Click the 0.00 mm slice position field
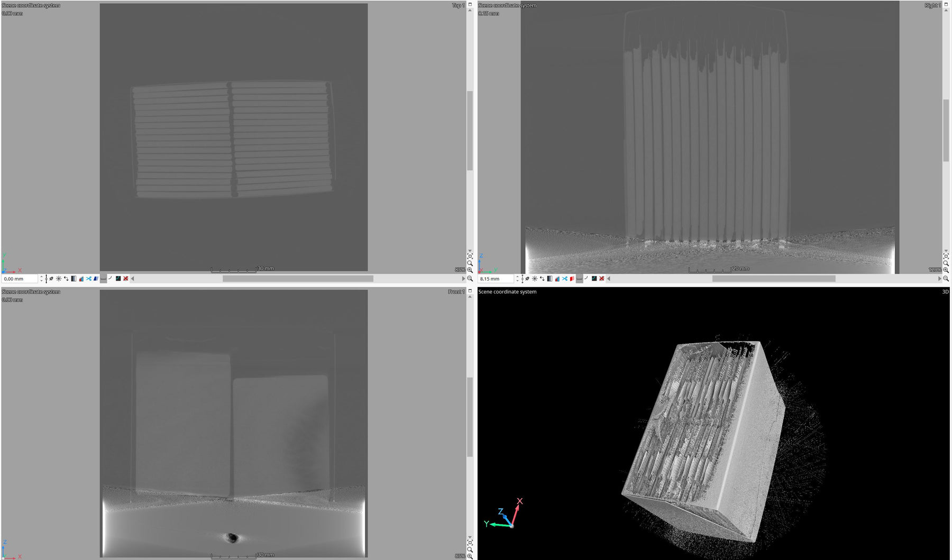This screenshot has width=952, height=560. (x=19, y=279)
